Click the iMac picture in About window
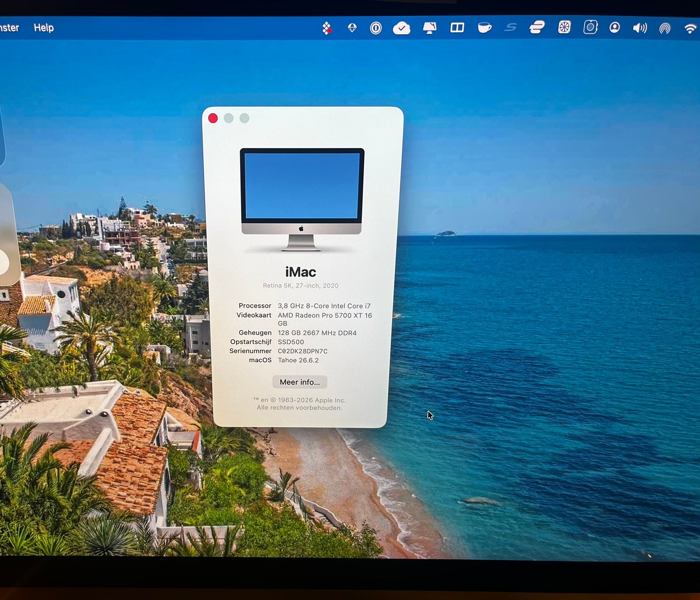The width and height of the screenshot is (700, 600). 302,200
